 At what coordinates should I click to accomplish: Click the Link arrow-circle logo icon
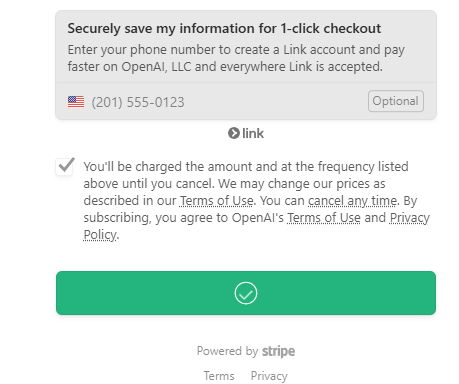234,133
